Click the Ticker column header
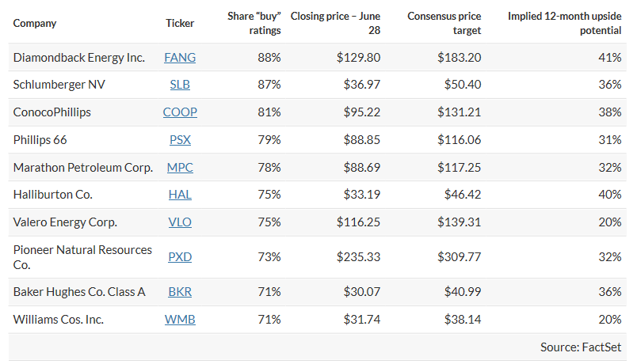This screenshot has width=637, height=364. click(180, 23)
